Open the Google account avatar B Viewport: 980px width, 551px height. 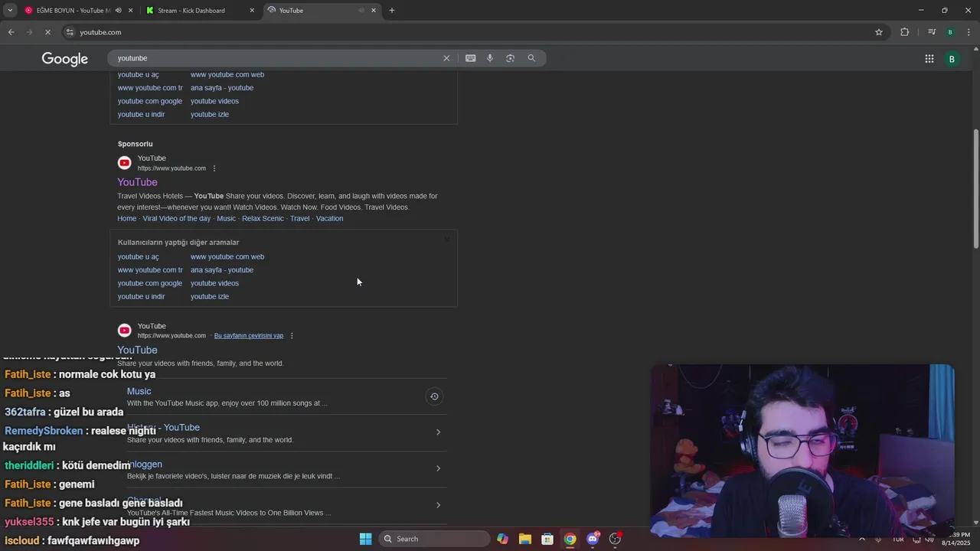click(952, 59)
